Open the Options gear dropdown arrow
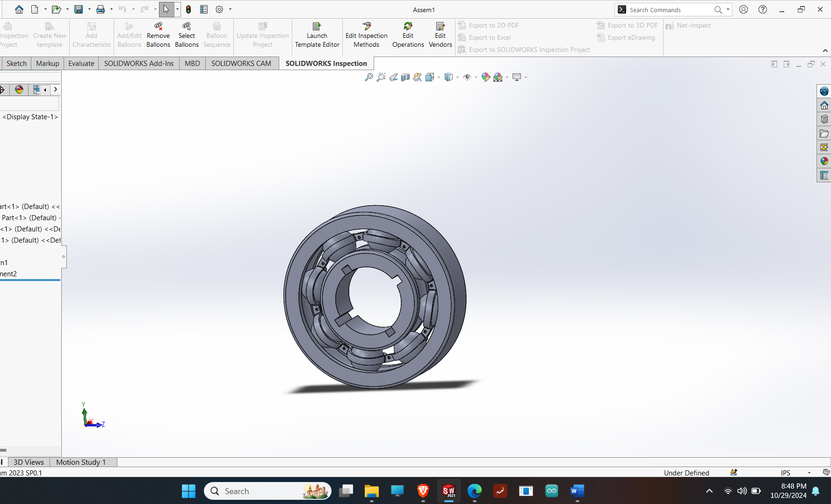The height and width of the screenshot is (504, 831). 230,9
